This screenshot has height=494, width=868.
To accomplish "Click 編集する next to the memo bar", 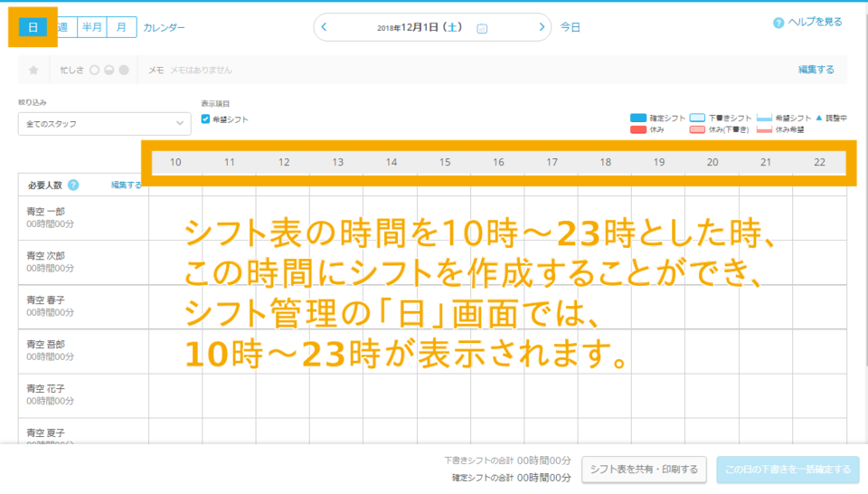I will click(816, 70).
